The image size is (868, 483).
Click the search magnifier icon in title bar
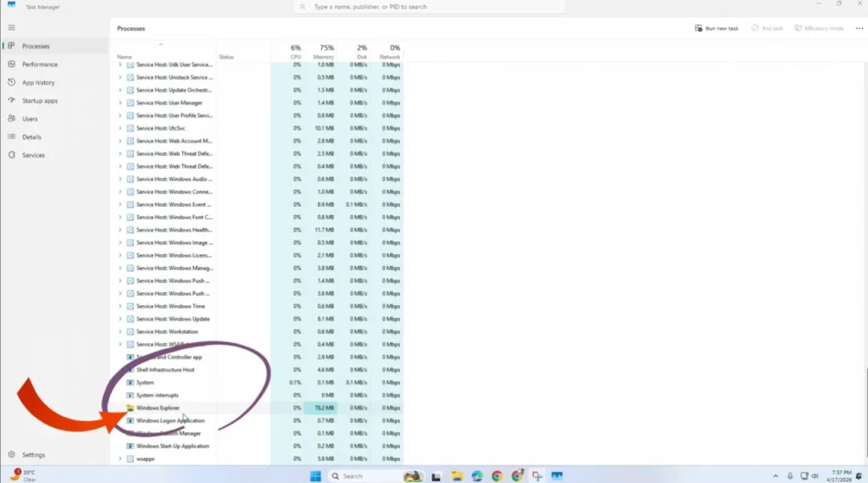coord(303,7)
